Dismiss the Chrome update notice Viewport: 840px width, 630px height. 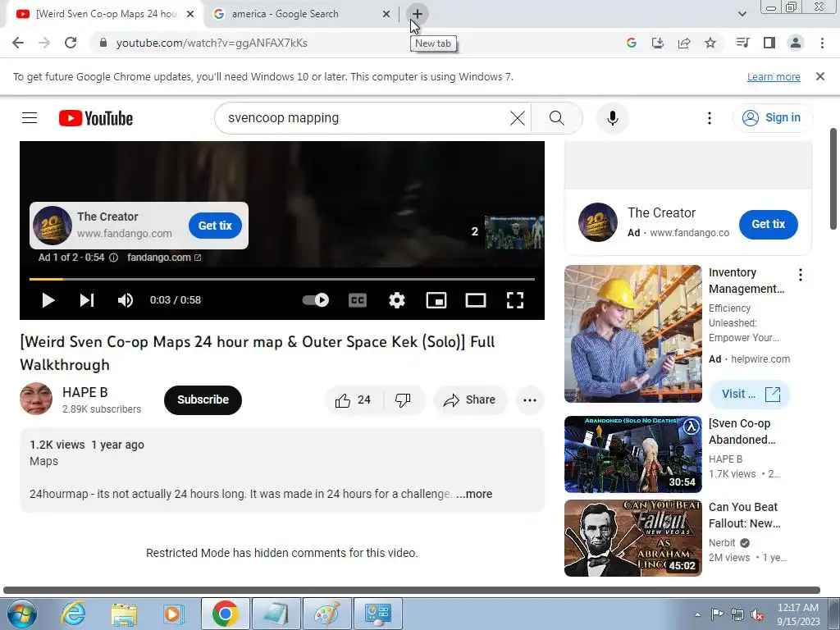tap(819, 76)
